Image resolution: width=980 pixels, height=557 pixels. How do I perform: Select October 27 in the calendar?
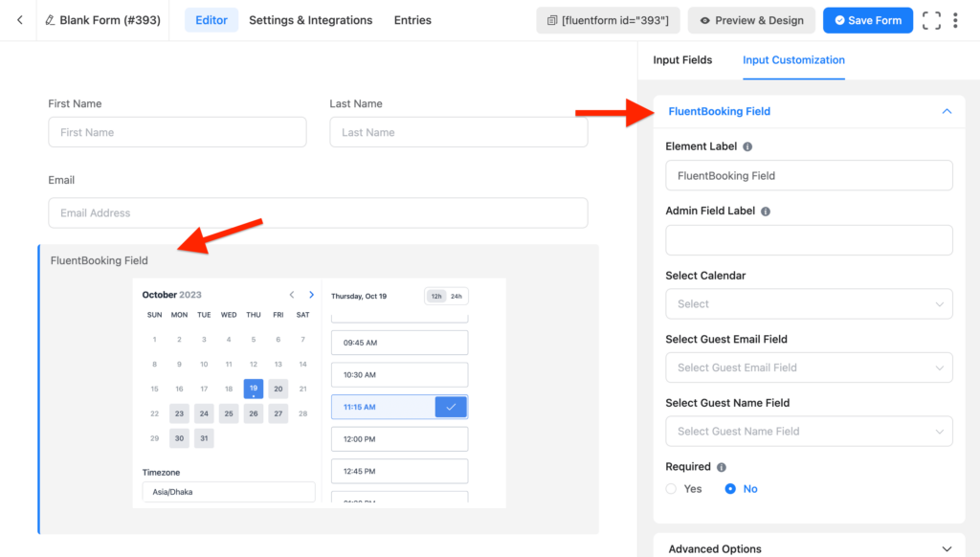point(278,413)
